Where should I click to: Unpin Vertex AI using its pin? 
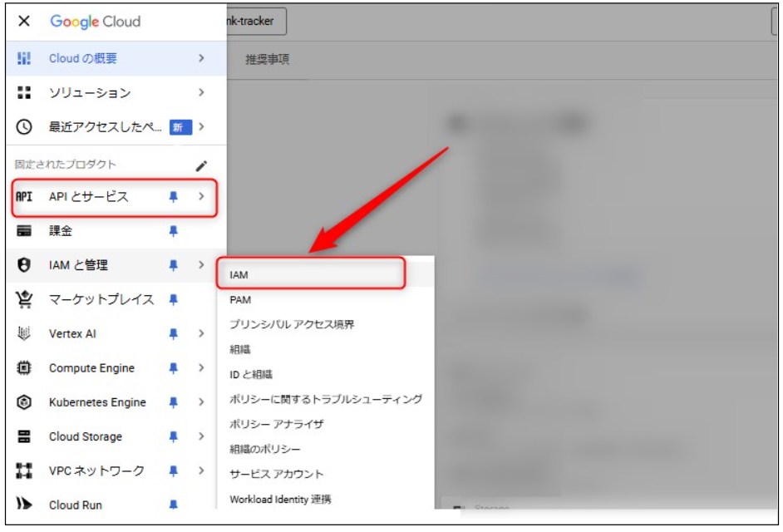(x=173, y=333)
